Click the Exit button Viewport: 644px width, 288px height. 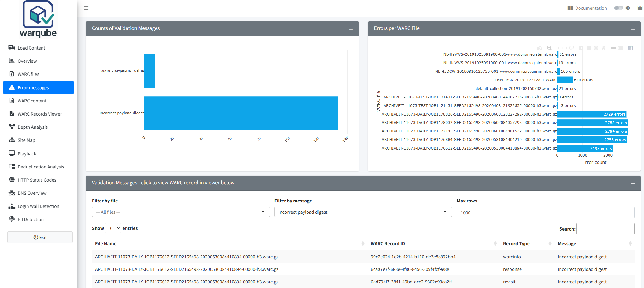point(40,237)
